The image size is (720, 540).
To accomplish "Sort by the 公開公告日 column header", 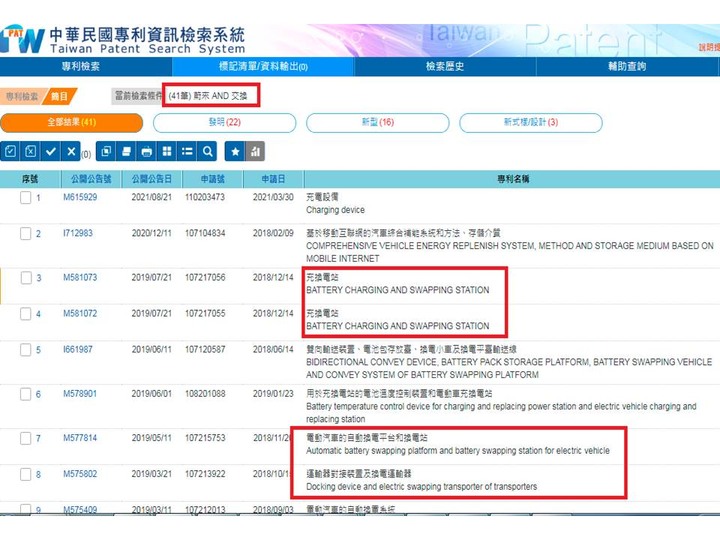I will pos(152,179).
